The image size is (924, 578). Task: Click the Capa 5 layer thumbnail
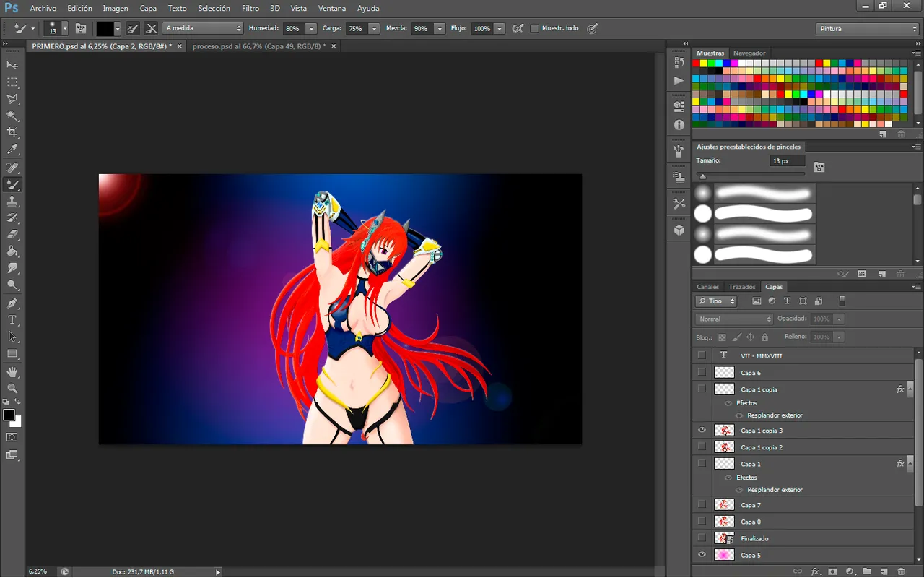tap(724, 555)
